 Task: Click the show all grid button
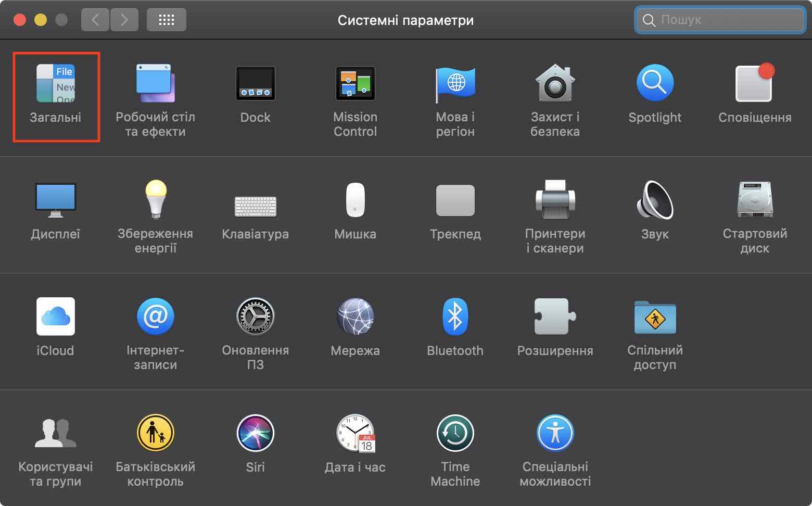click(x=166, y=20)
